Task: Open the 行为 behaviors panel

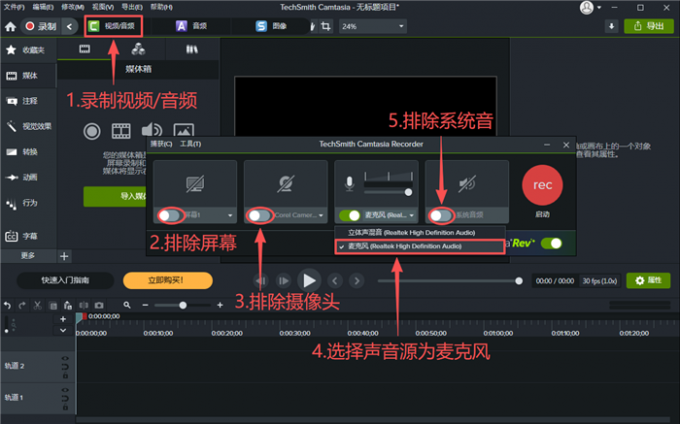Action: click(x=28, y=203)
